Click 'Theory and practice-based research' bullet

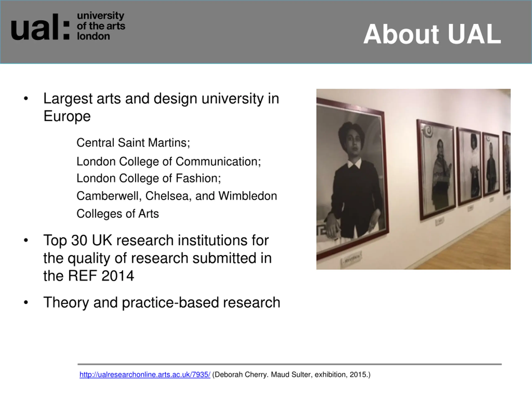(x=162, y=303)
